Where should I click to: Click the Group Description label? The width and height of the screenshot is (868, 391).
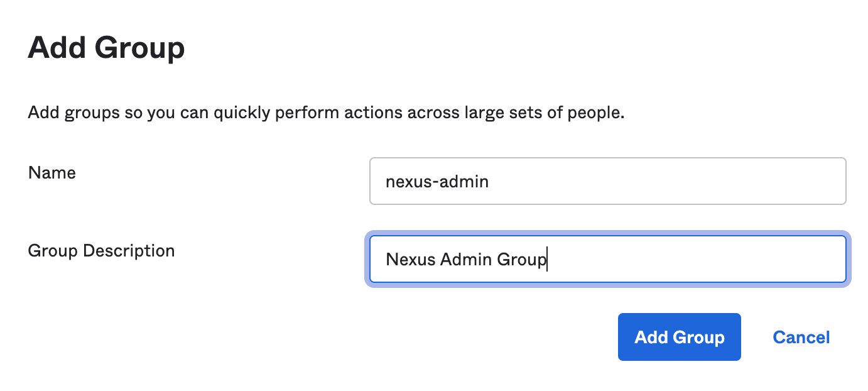101,251
